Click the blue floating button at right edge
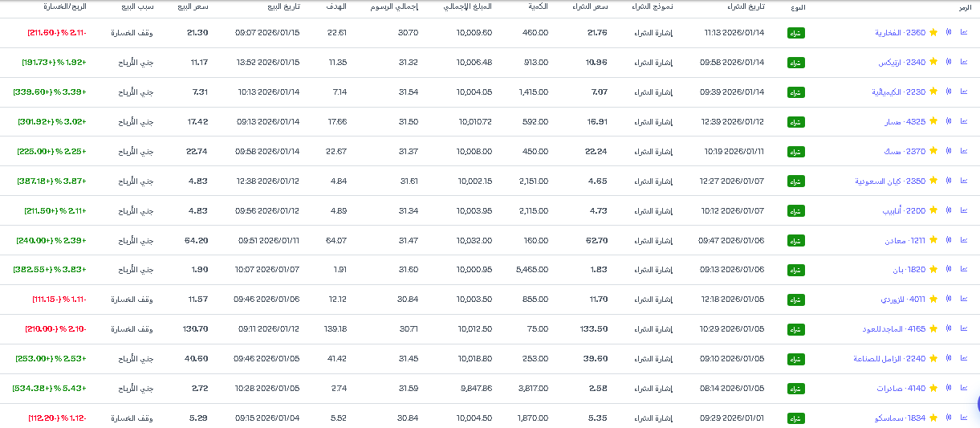980x428 pixels. coord(977,404)
